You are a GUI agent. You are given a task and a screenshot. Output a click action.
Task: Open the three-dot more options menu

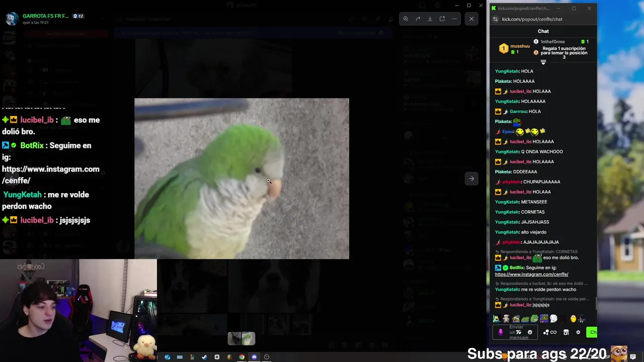point(454,19)
